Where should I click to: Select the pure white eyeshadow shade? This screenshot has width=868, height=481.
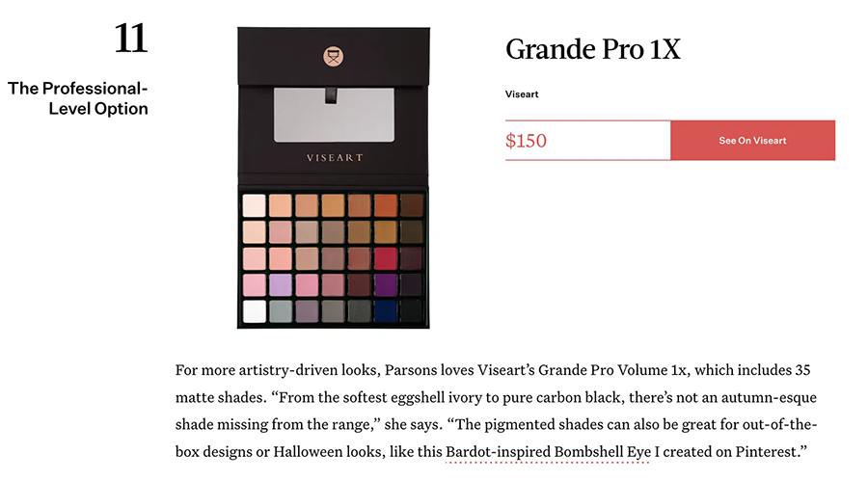pyautogui.click(x=255, y=311)
